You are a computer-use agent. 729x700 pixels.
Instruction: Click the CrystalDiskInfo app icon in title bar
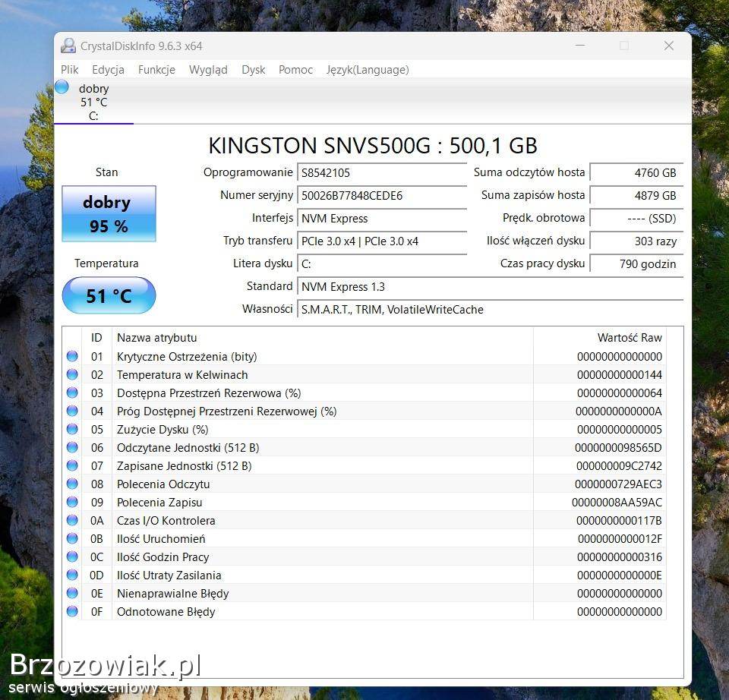pyautogui.click(x=68, y=46)
